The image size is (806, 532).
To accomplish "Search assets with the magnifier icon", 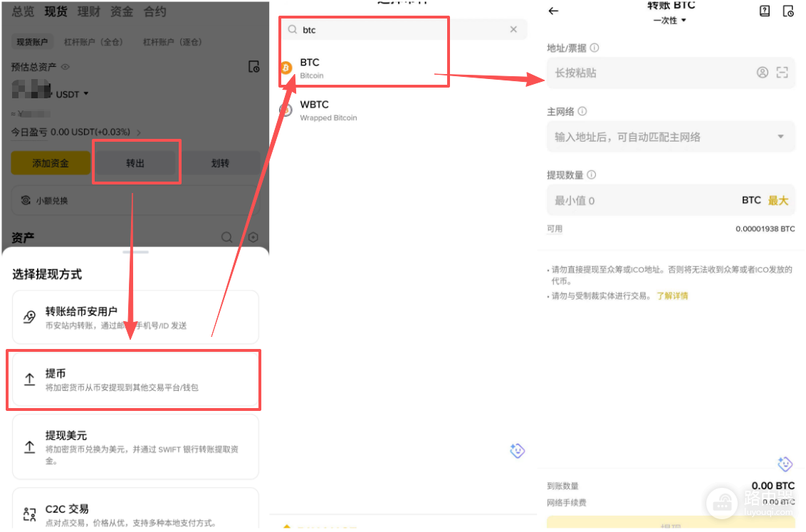I will [226, 237].
